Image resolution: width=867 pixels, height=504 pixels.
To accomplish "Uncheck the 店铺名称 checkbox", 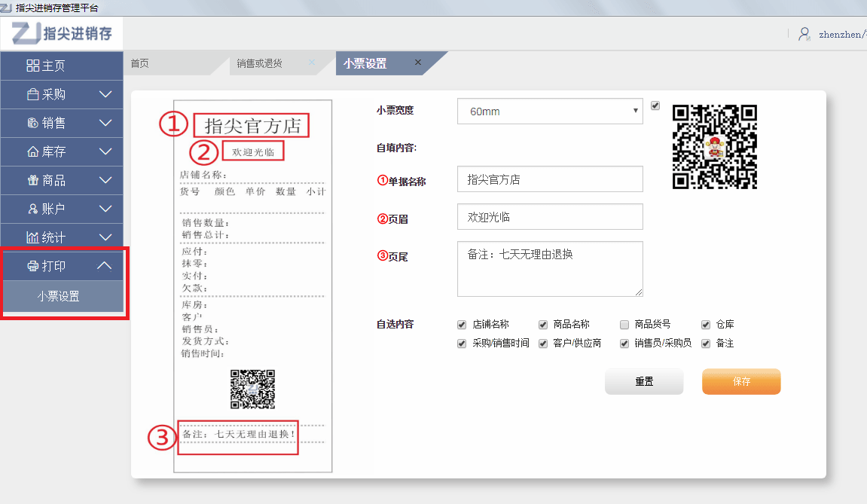I will coord(461,325).
